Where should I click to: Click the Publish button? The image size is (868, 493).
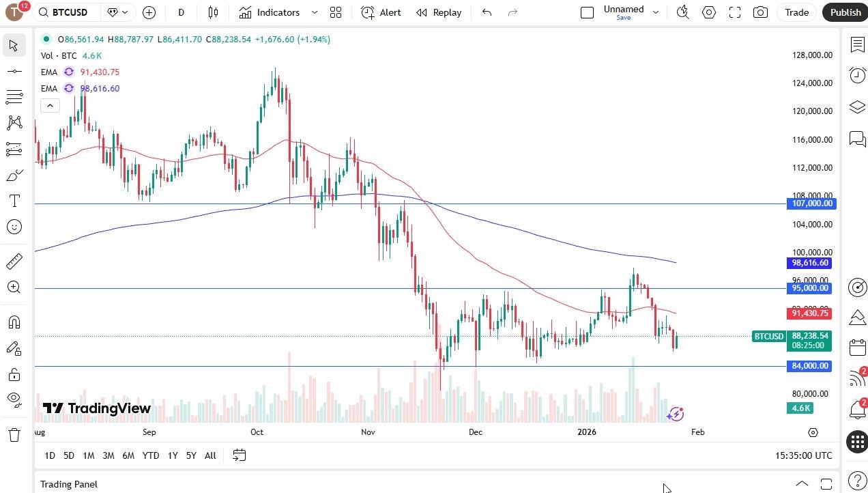845,12
